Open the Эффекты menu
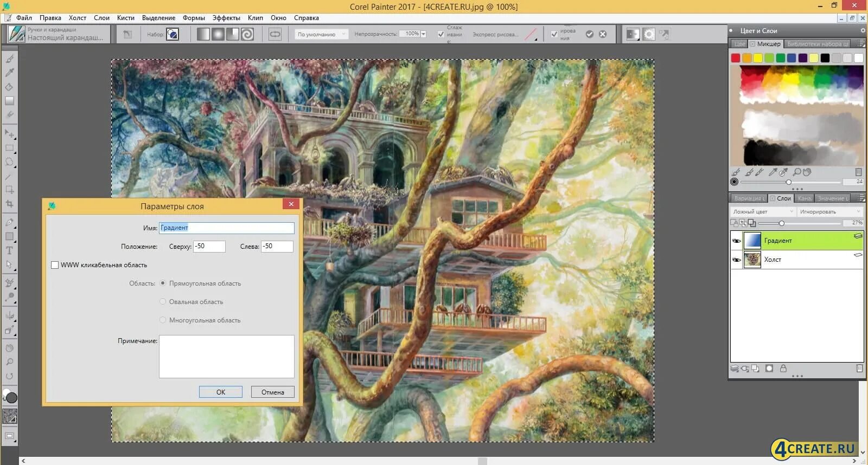Screen dimensions: 868x465 click(x=226, y=18)
